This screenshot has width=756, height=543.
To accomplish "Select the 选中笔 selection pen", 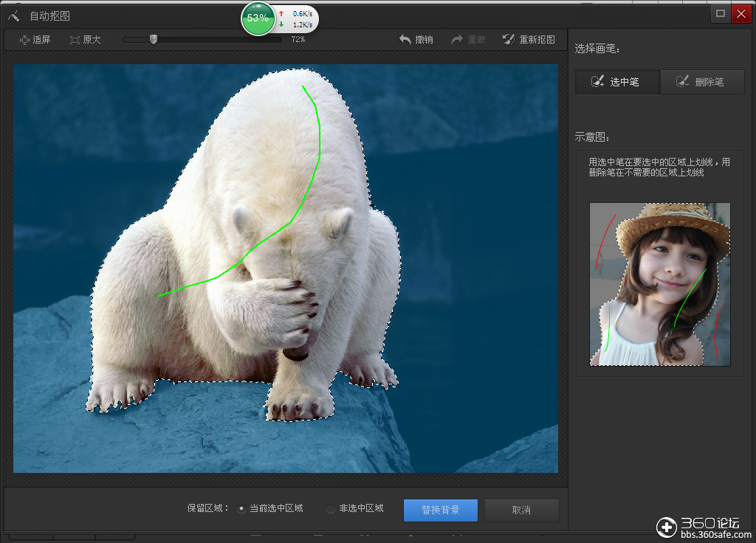I will coord(617,81).
